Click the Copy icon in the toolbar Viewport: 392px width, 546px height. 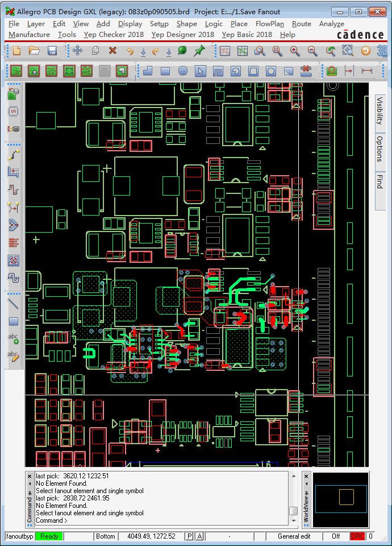(x=95, y=51)
